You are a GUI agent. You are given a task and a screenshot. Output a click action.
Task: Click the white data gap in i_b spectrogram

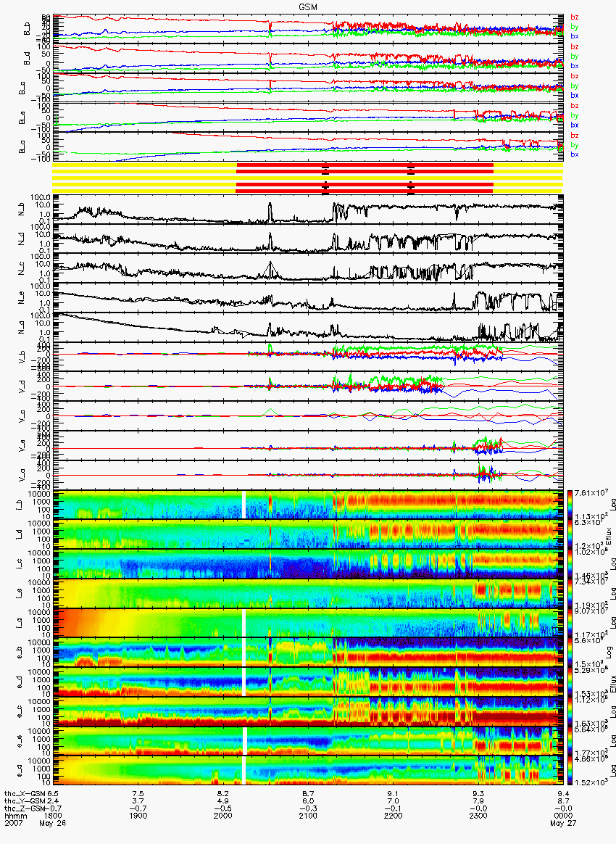coord(244,505)
